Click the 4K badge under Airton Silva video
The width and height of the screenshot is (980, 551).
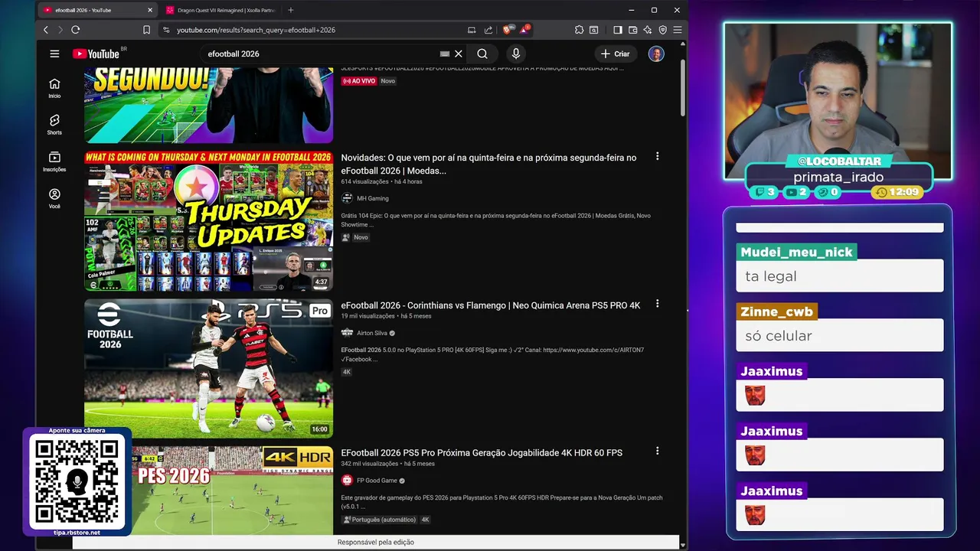[x=347, y=372]
